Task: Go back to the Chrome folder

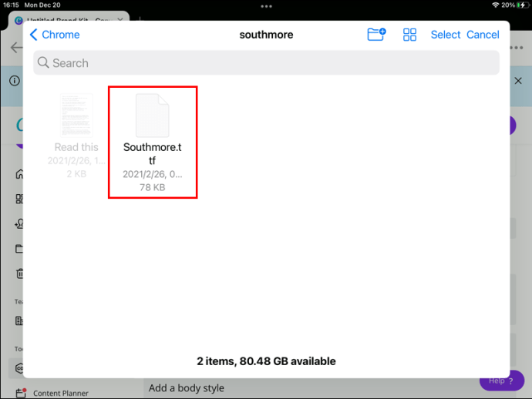Action: (x=55, y=35)
